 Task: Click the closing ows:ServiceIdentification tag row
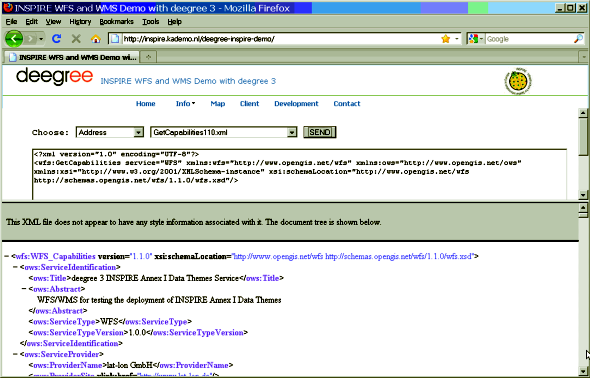(x=71, y=343)
